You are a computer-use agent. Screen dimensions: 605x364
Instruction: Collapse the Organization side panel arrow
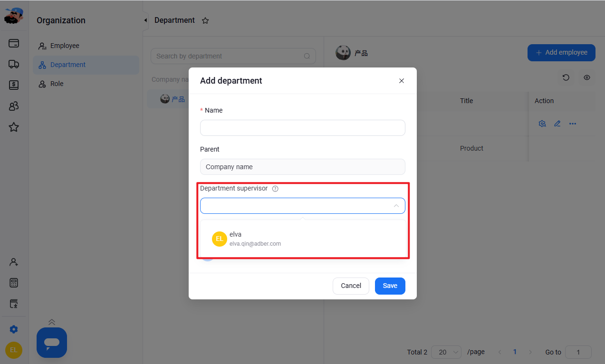click(x=145, y=20)
